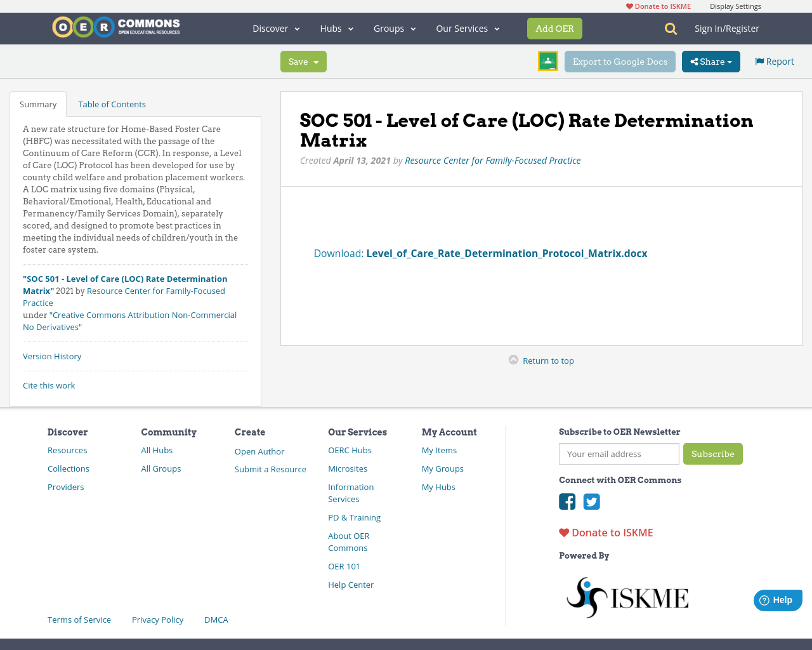Image resolution: width=812 pixels, height=650 pixels.
Task: Open the Share dropdown button
Action: tap(711, 62)
